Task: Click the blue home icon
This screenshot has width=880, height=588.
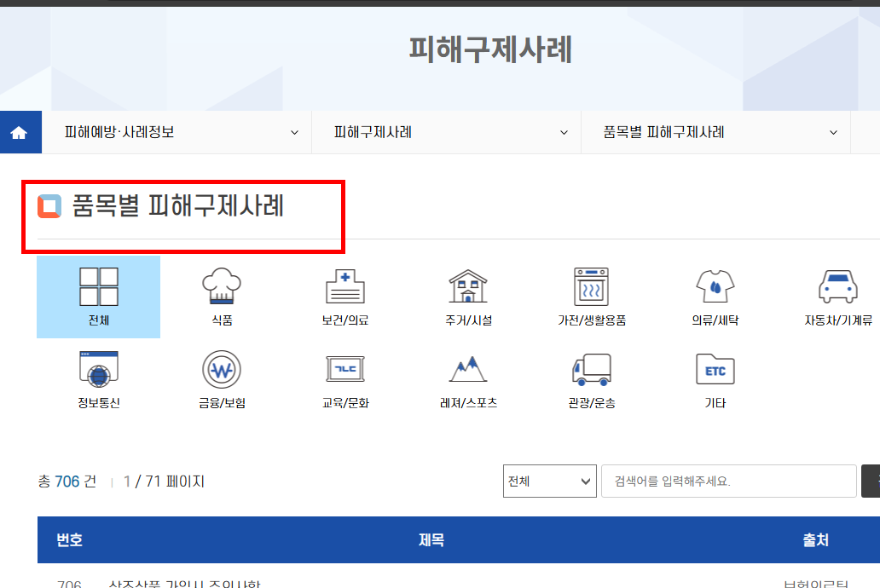Action: coord(20,131)
